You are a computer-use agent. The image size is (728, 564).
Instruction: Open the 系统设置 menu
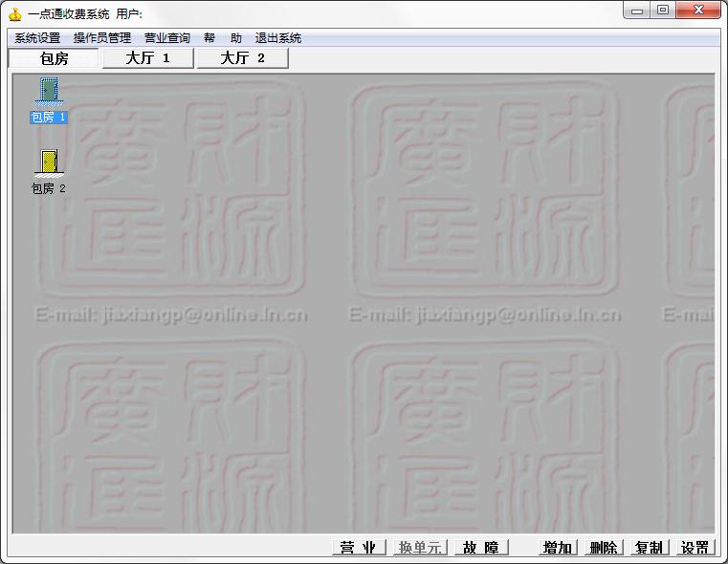[x=37, y=38]
